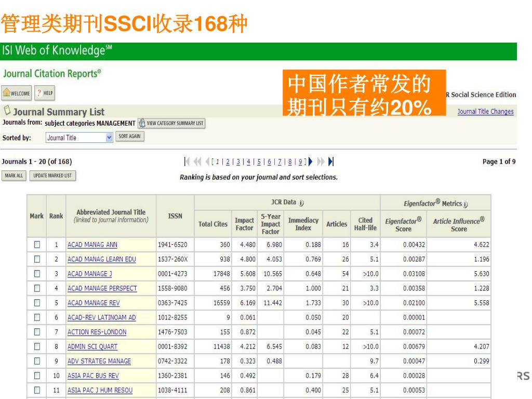Open the HELP question mark button
This screenshot has height=399, width=532.
[x=45, y=93]
